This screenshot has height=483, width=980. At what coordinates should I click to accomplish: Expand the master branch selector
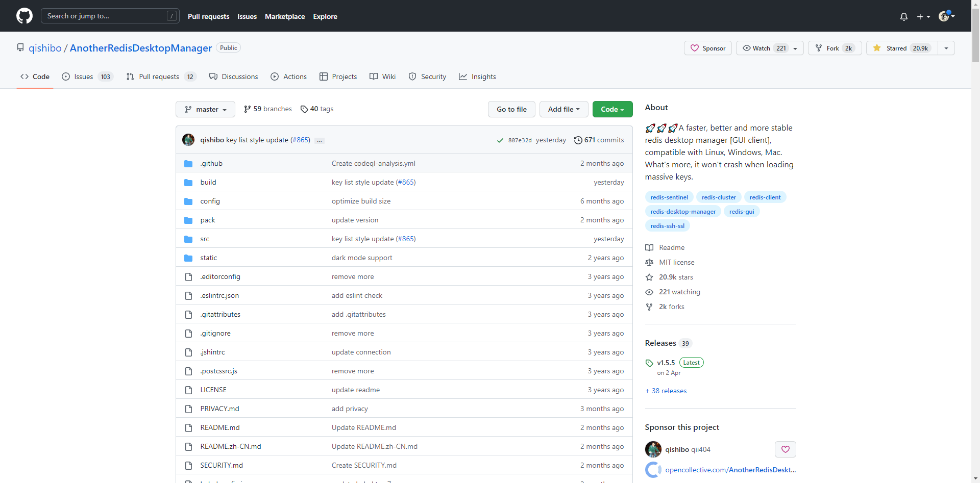pyautogui.click(x=205, y=109)
